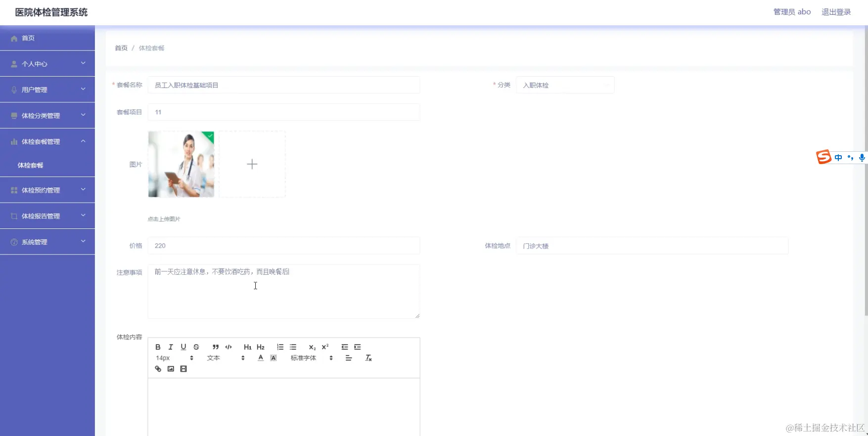Image resolution: width=868 pixels, height=436 pixels.
Task: Focus the 体检地点 input field
Action: pyautogui.click(x=652, y=246)
